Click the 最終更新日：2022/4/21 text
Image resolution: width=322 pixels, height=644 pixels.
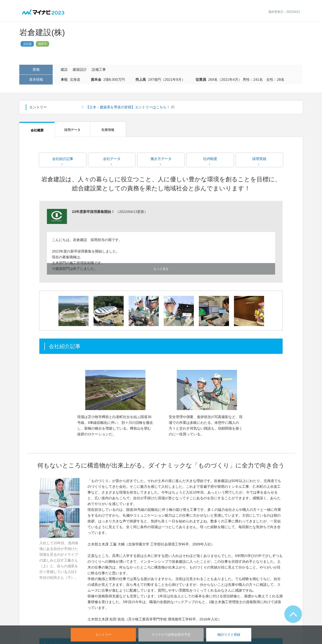coord(284,12)
